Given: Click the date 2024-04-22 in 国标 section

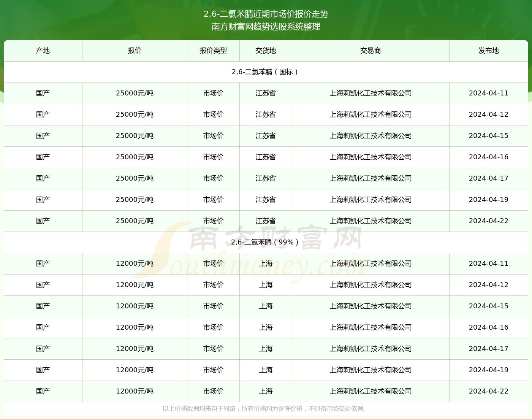Looking at the screenshot, I should (489, 221).
